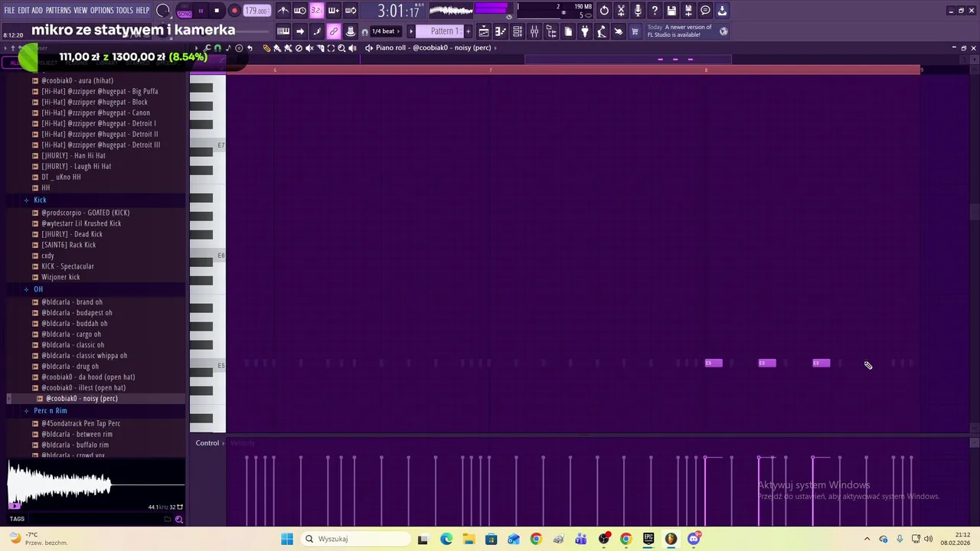
Task: Open the piano roll wrench tools menu
Action: pos(207,47)
